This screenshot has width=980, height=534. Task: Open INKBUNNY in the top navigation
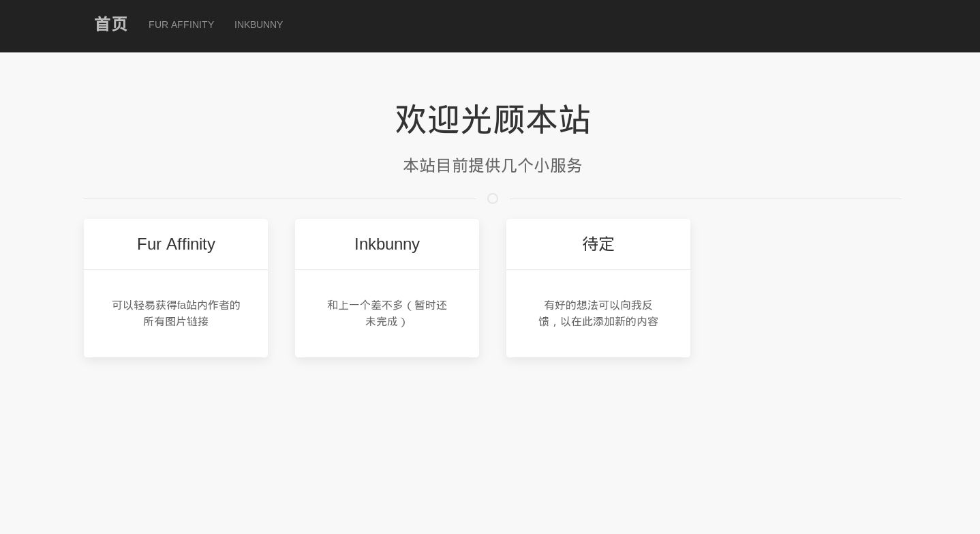259,25
